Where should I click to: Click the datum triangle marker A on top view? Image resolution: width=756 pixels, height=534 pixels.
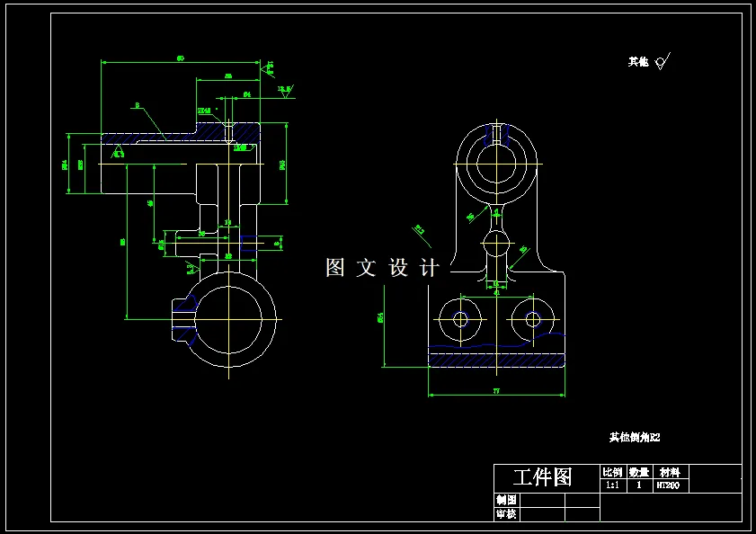point(120,150)
